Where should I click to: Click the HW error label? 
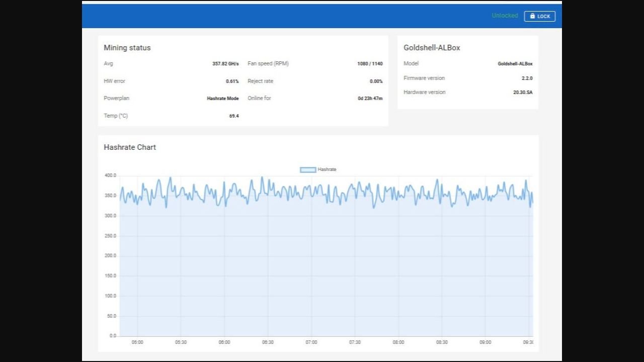pos(114,81)
